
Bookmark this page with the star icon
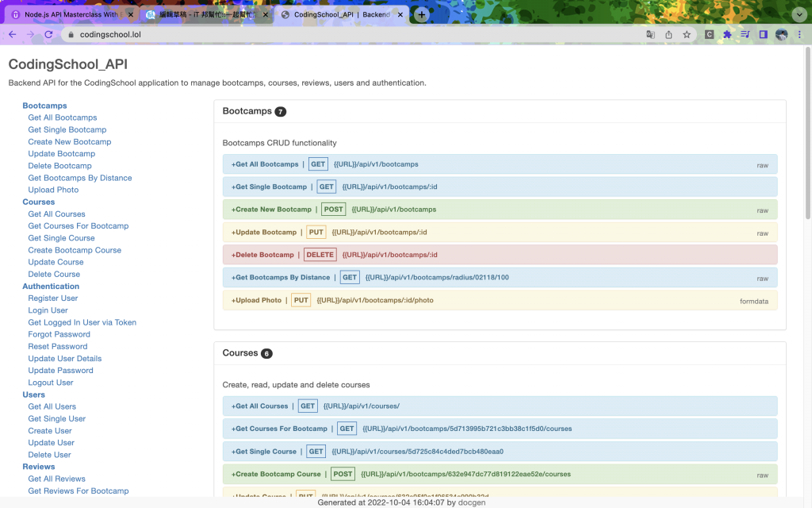pyautogui.click(x=687, y=35)
